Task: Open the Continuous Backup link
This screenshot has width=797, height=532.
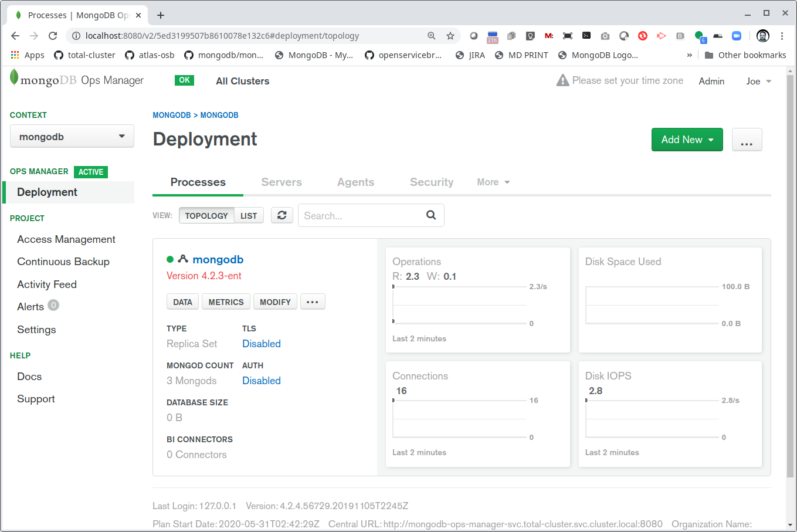Action: 63,262
